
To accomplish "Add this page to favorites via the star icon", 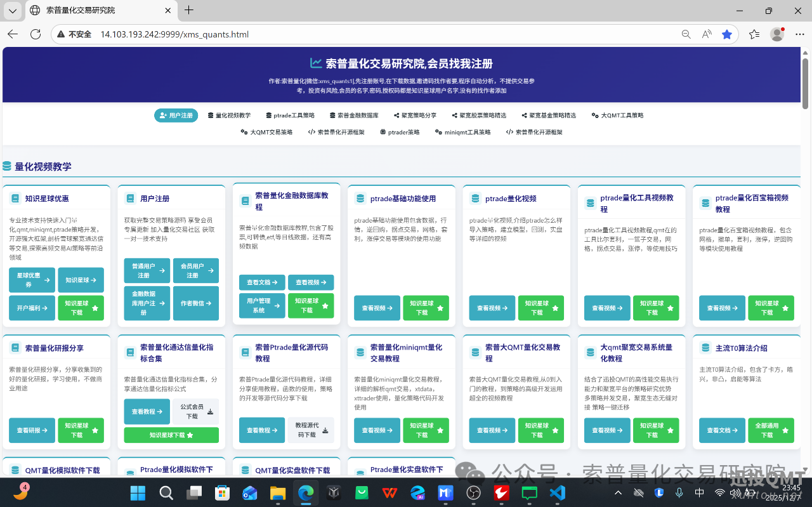I will point(727,34).
